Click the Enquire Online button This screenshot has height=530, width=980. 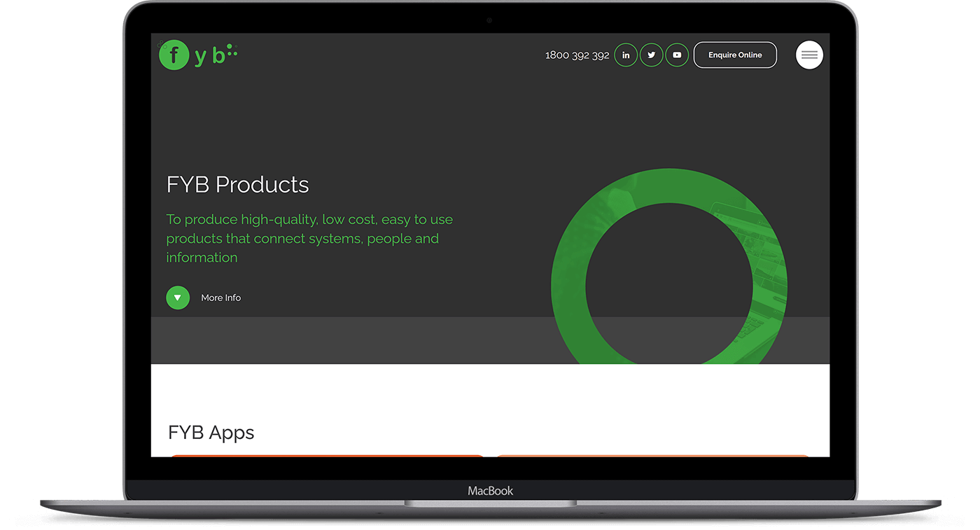[735, 55]
